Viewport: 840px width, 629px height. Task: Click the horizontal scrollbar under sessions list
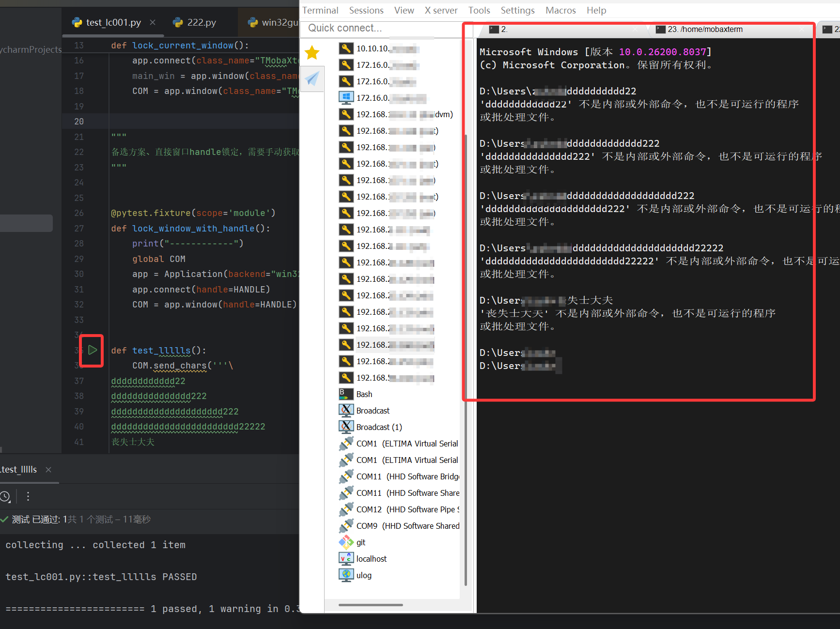pyautogui.click(x=371, y=605)
